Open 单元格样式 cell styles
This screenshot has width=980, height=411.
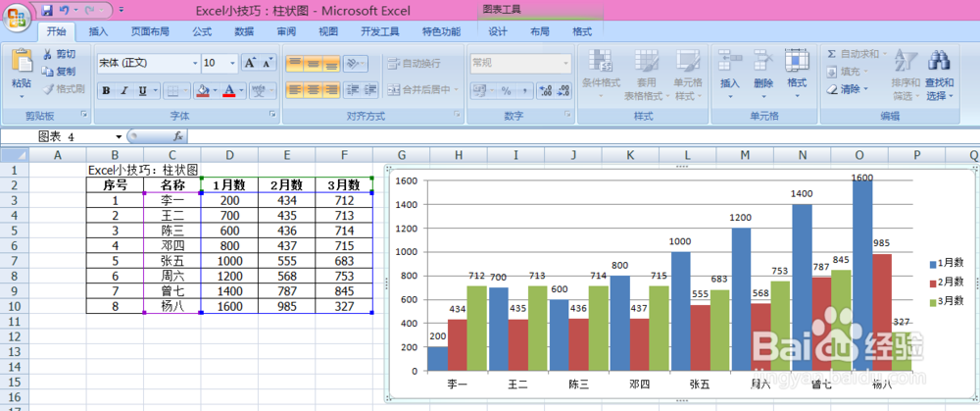(688, 75)
